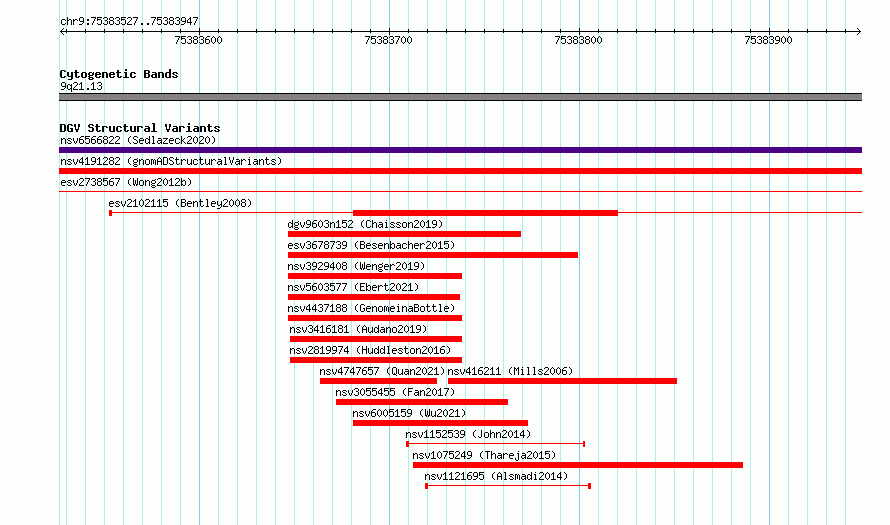Open variant nsv4437188 (GenomeinaBottle) label
The height and width of the screenshot is (525, 890).
tap(371, 308)
